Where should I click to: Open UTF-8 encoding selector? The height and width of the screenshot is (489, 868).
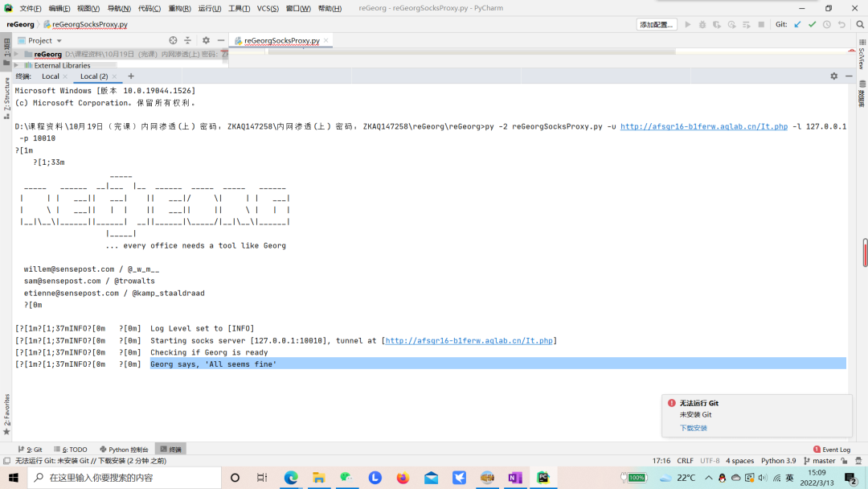click(x=710, y=461)
